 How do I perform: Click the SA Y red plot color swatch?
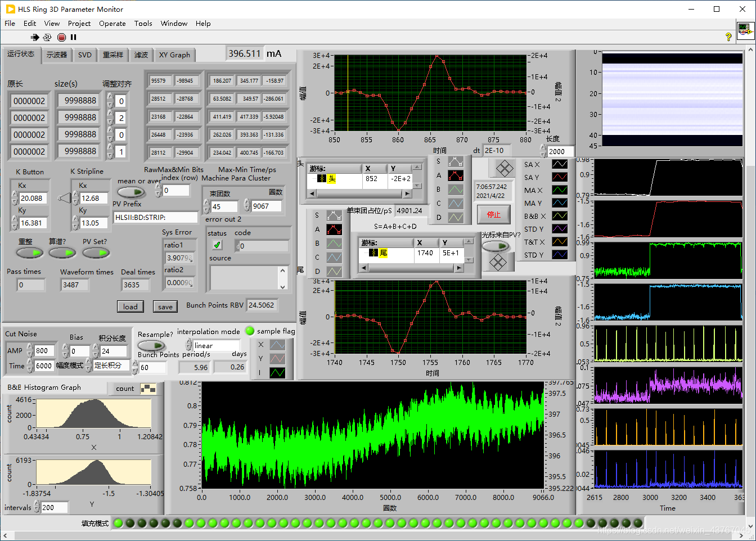click(x=559, y=177)
